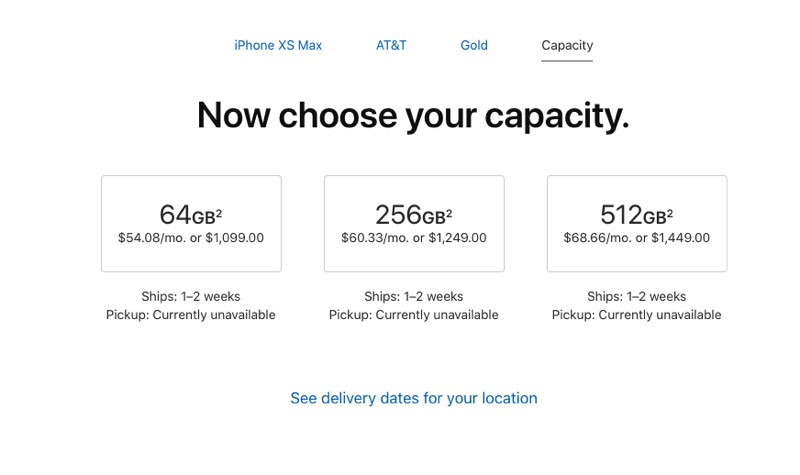The image size is (800, 475).
Task: Choose the 512GB capacity option
Action: tap(637, 223)
